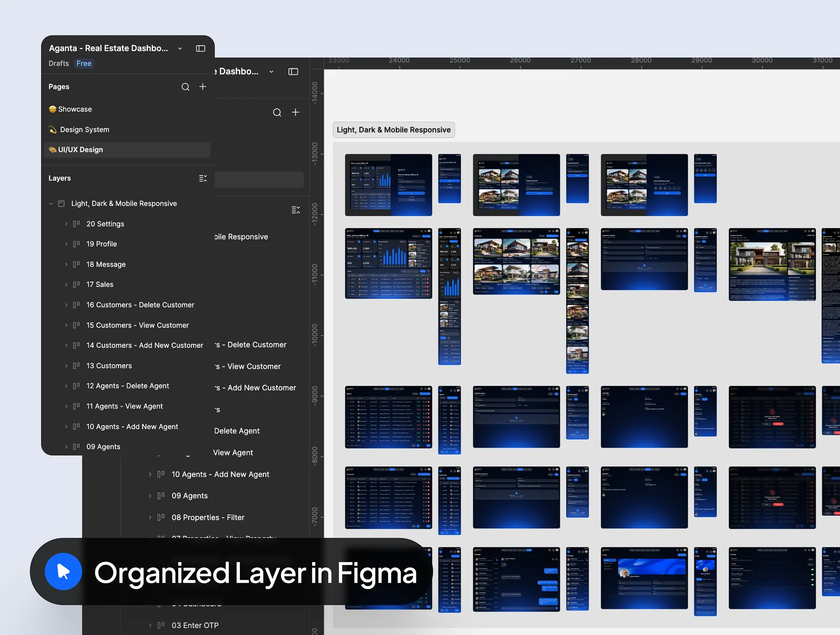Select 12 Agents - Delete Agent layer name
The image size is (840, 635).
128,386
